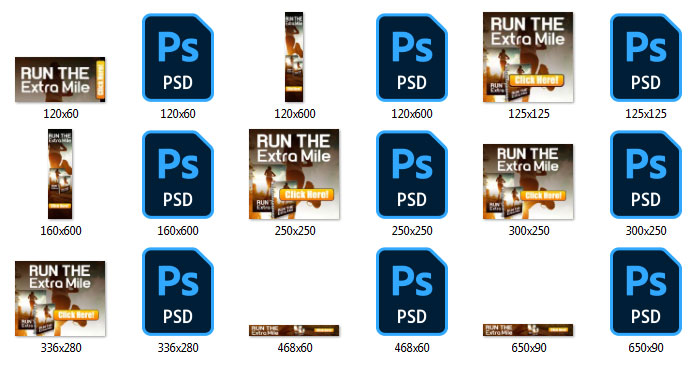Click the 250x250 label under the image thumbnail
The width and height of the screenshot is (700, 370).
(x=295, y=231)
